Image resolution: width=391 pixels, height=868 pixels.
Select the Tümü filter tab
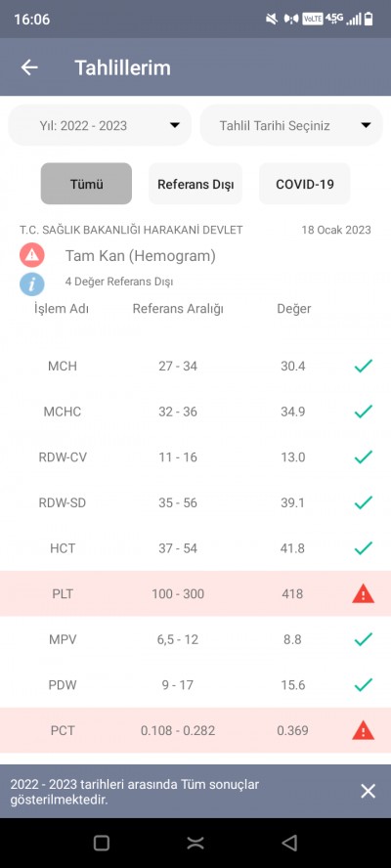pyautogui.click(x=86, y=184)
